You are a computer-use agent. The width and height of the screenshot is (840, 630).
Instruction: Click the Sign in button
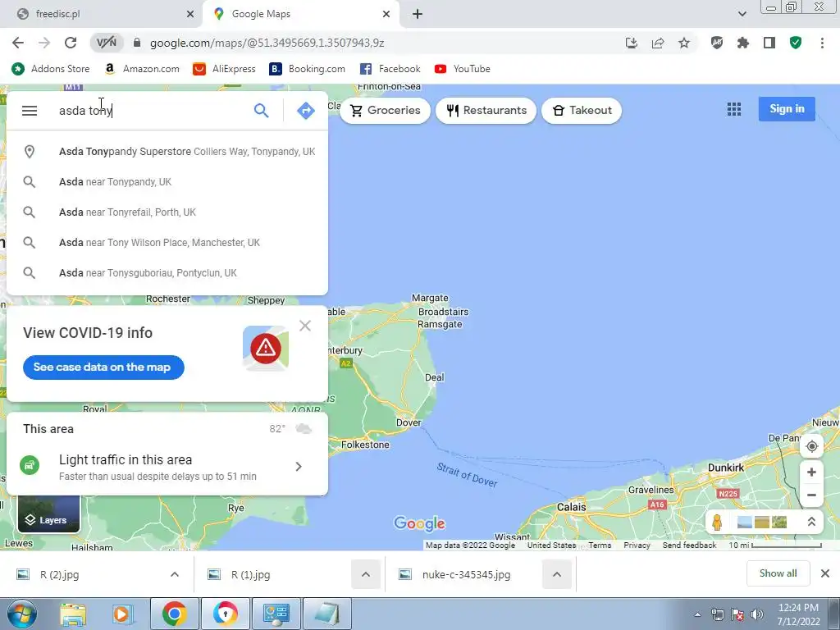tap(787, 109)
